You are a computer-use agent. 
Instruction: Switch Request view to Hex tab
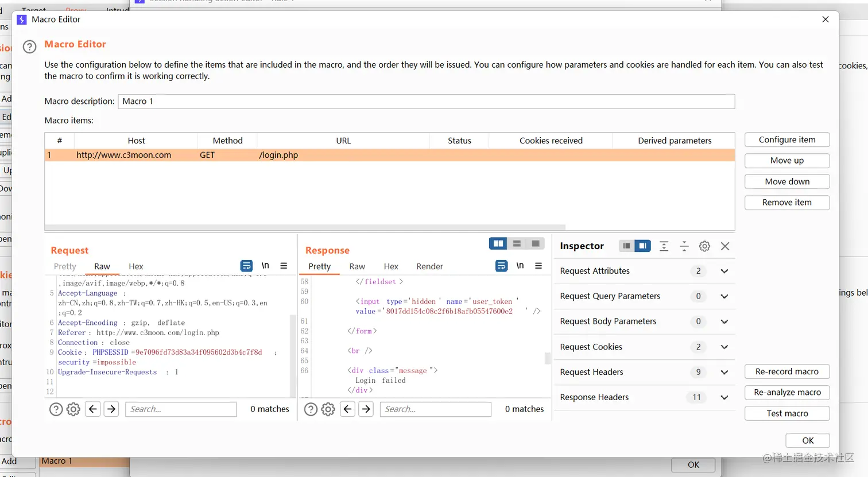click(x=136, y=266)
